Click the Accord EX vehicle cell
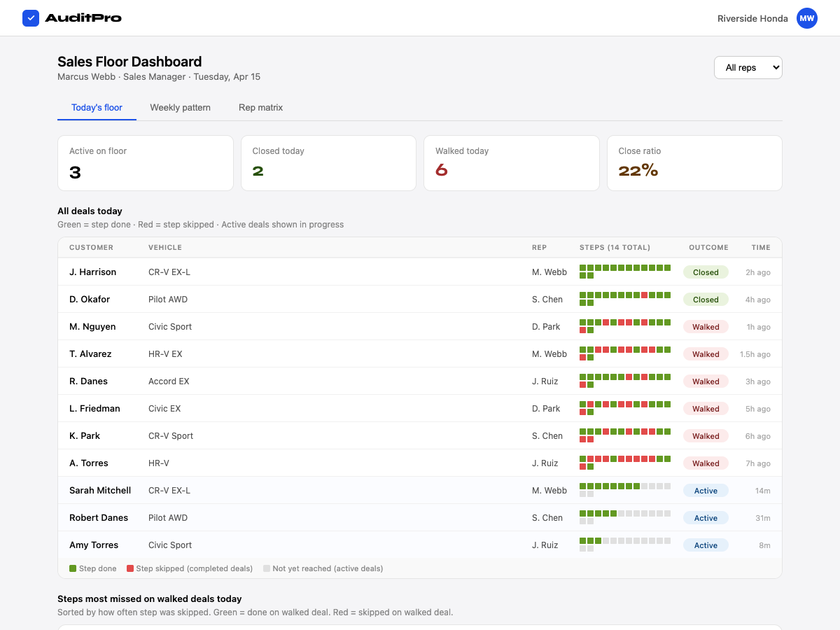 pyautogui.click(x=169, y=381)
